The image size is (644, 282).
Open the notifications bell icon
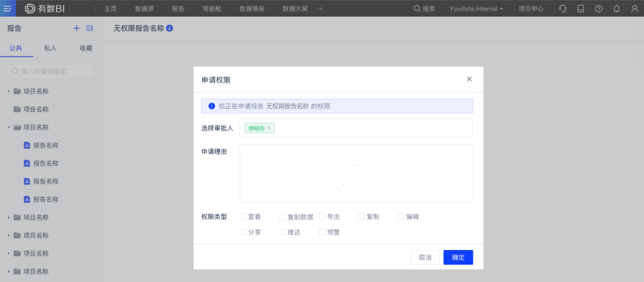[x=616, y=8]
